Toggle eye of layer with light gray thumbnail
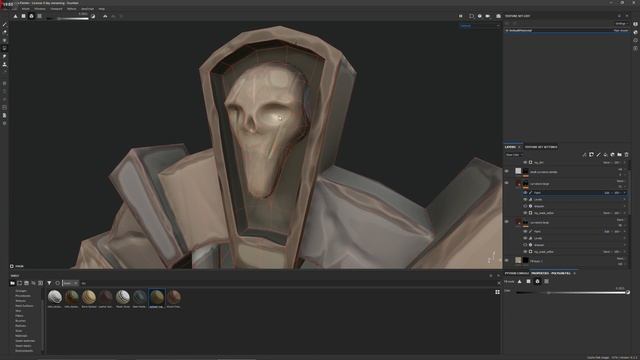The image size is (640, 360). [x=507, y=171]
